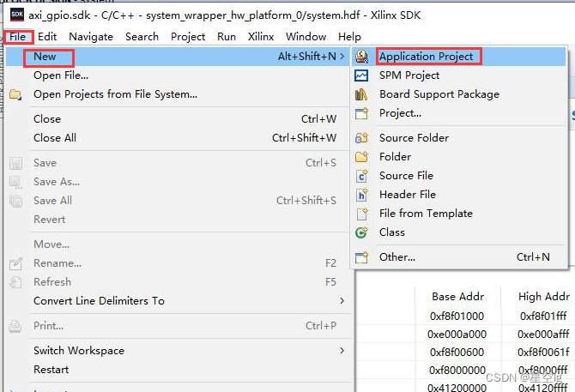Click the SPM Project chart icon
The image size is (575, 392).
[x=361, y=75]
